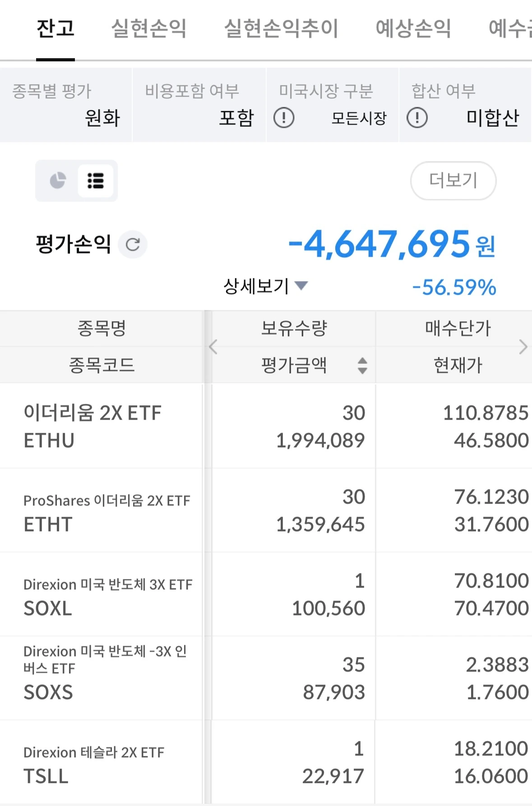Open info icon beside 합산 여부
The image size is (532, 806).
(x=417, y=118)
